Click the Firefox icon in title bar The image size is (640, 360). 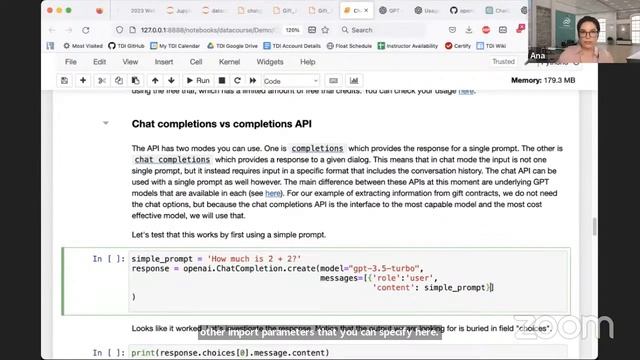coord(99,11)
